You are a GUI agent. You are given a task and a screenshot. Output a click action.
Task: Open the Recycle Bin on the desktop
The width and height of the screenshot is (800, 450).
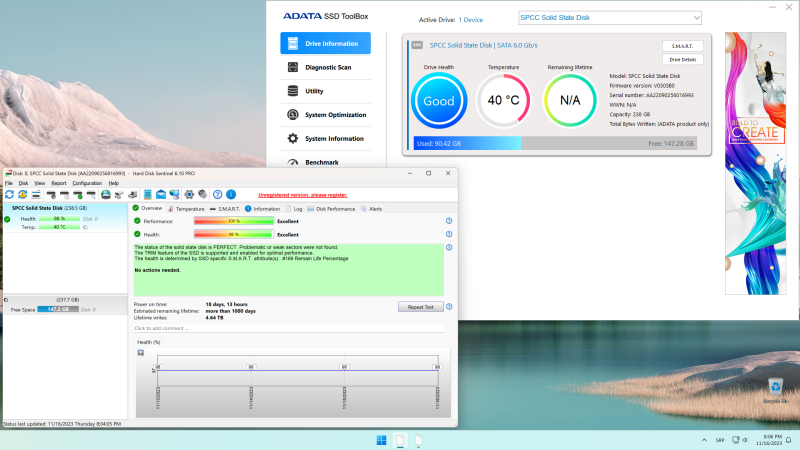(775, 390)
